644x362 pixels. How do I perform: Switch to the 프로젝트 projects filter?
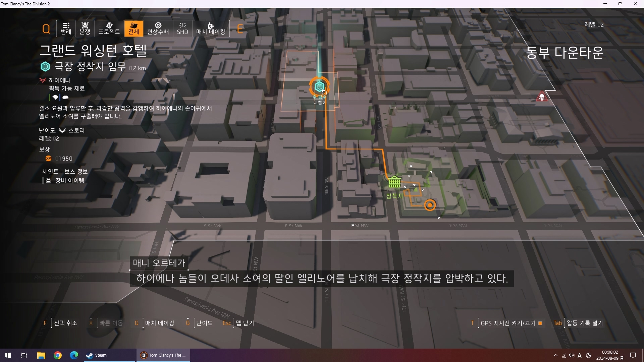109,28
